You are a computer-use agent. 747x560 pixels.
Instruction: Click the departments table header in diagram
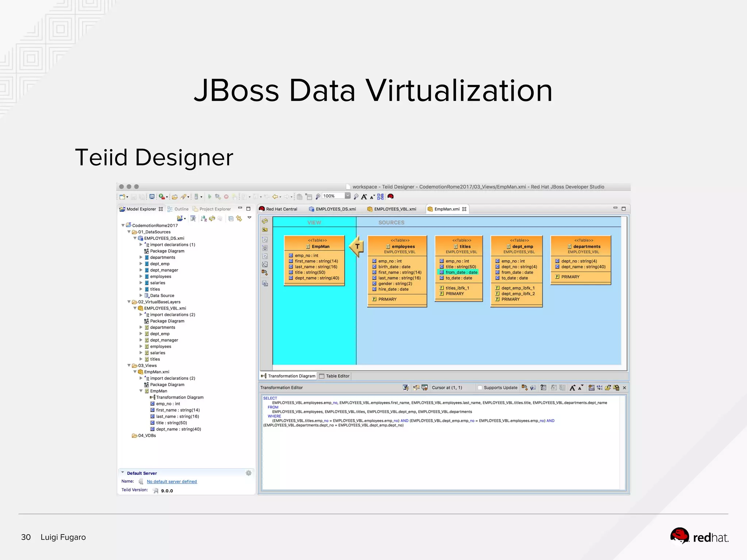[x=581, y=246]
